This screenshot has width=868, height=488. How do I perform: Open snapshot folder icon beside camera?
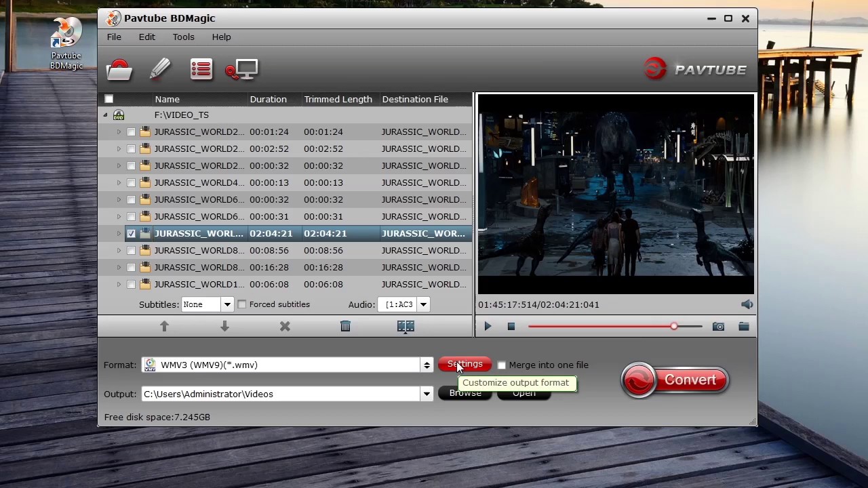(744, 327)
